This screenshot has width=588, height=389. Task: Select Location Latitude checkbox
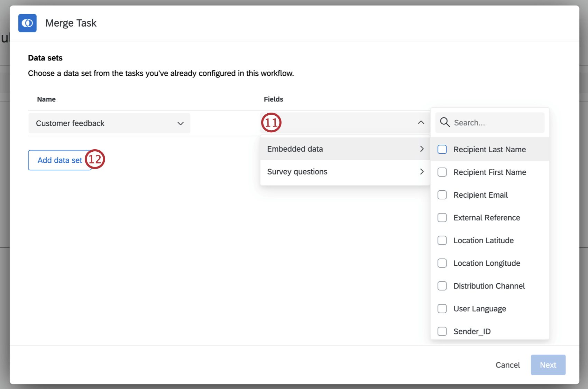click(442, 240)
